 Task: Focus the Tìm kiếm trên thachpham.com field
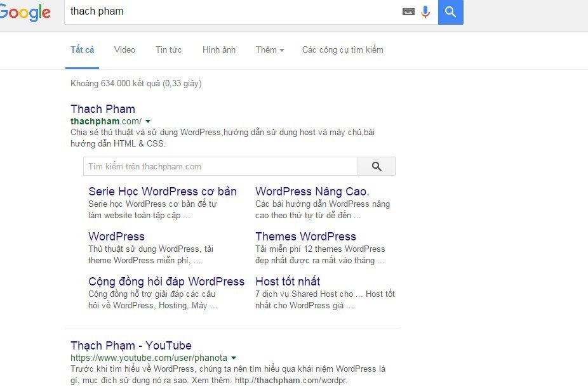pos(220,166)
